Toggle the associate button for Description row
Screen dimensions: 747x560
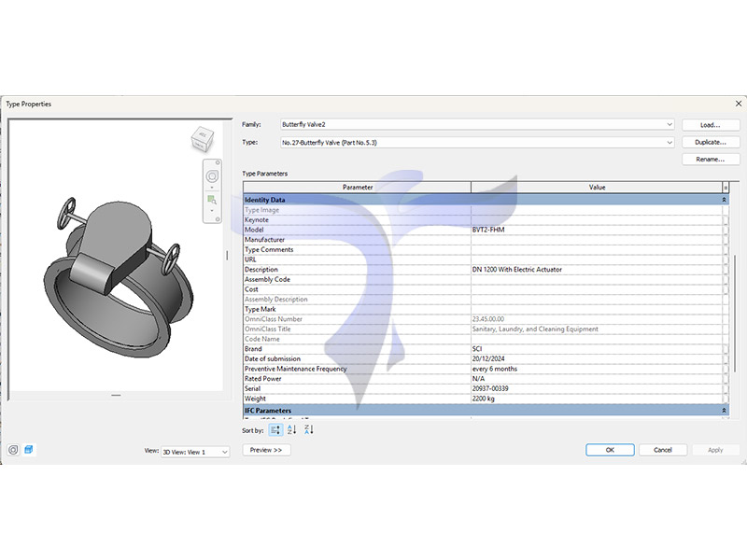726,270
